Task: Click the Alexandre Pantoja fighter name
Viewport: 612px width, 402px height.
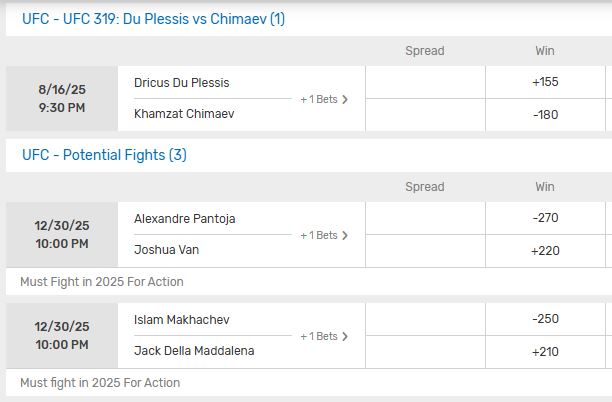Action: tap(184, 219)
